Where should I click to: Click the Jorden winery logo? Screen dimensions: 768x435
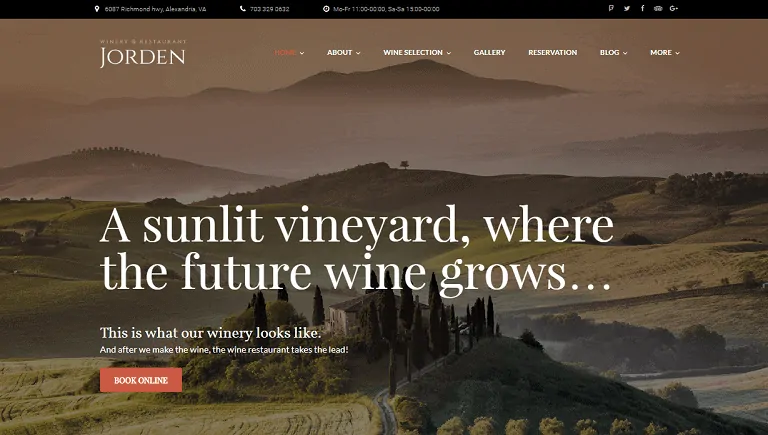tap(143, 53)
